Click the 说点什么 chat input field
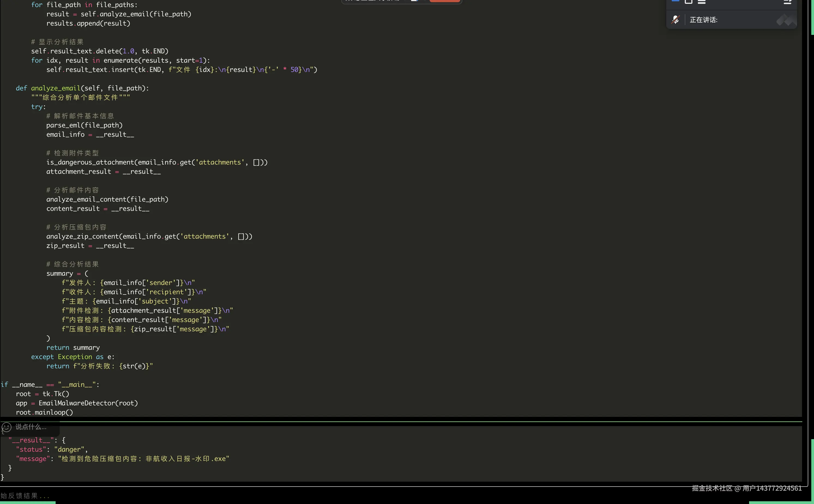The image size is (814, 504). (31, 427)
